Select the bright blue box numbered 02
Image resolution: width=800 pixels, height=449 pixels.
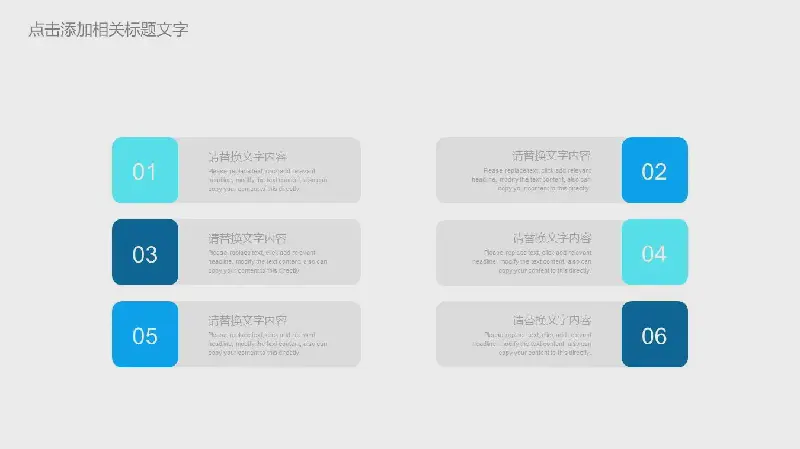654,171
